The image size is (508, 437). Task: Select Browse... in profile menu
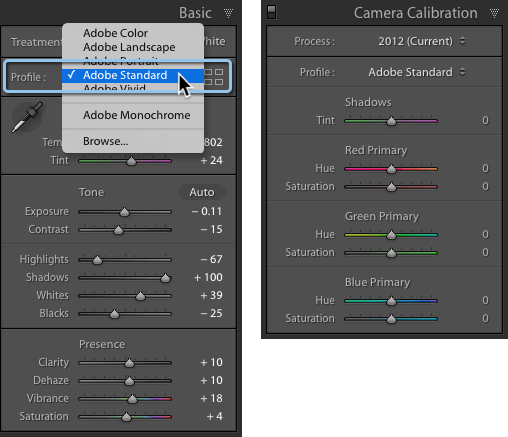click(105, 141)
